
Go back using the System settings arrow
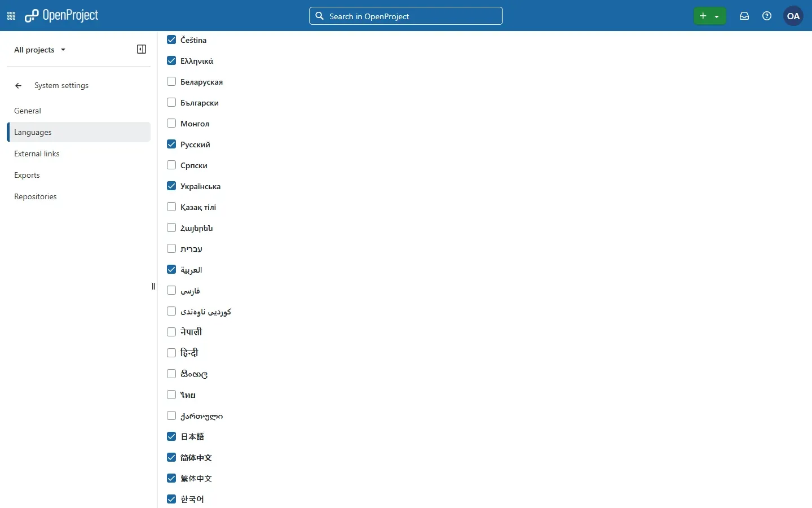tap(19, 86)
